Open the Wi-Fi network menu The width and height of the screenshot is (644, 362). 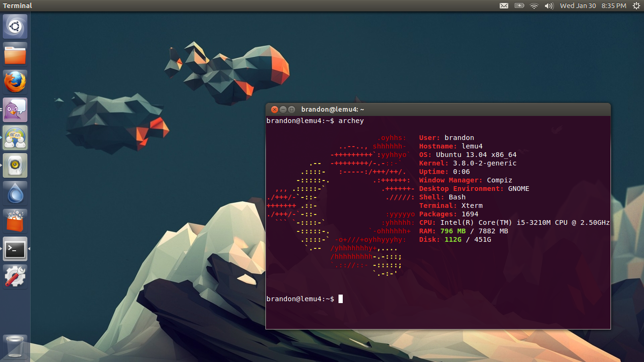pos(534,6)
